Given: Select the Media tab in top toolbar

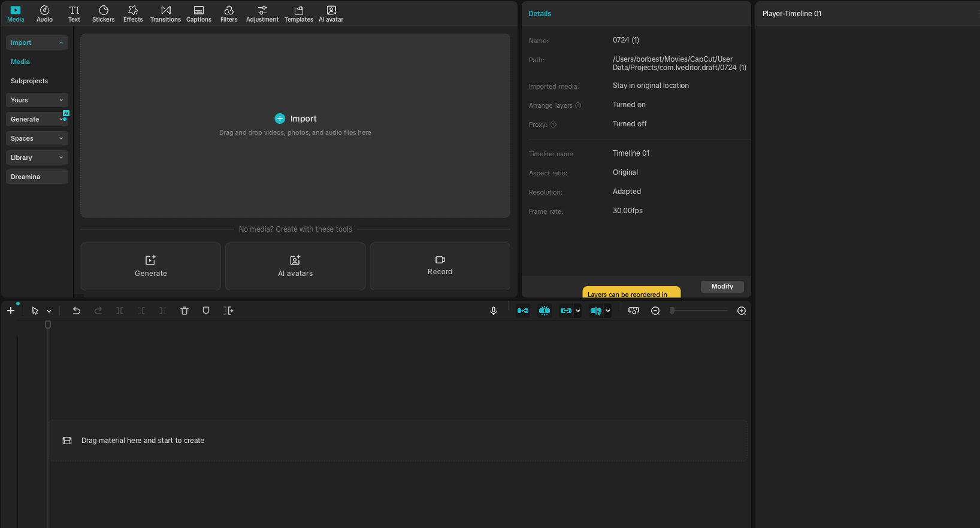Looking at the screenshot, I should [x=16, y=14].
